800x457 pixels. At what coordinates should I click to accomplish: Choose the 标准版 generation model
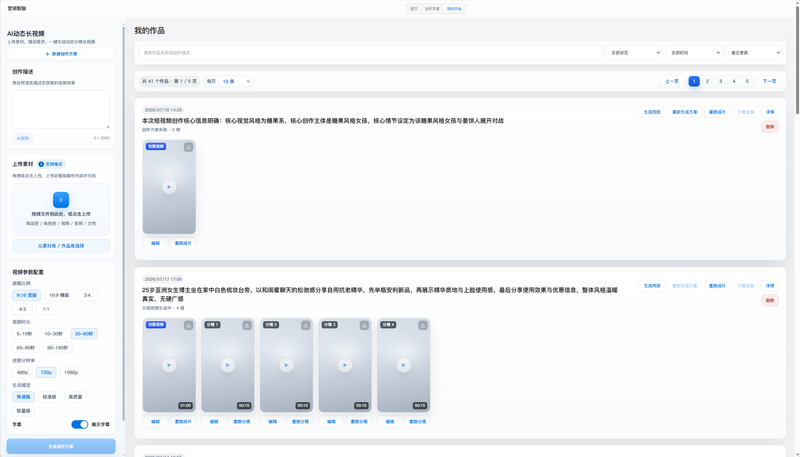(49, 397)
